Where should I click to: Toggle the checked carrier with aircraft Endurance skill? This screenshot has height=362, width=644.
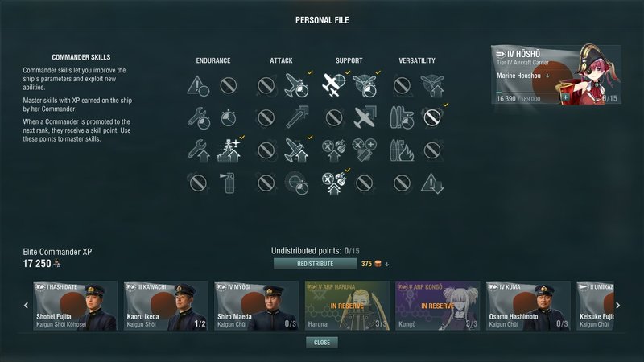[x=229, y=150]
